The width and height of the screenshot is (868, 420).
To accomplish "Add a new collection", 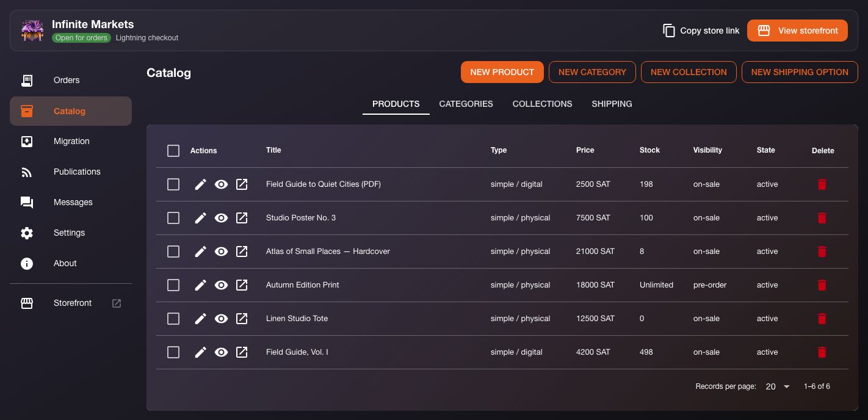I will pyautogui.click(x=689, y=72).
